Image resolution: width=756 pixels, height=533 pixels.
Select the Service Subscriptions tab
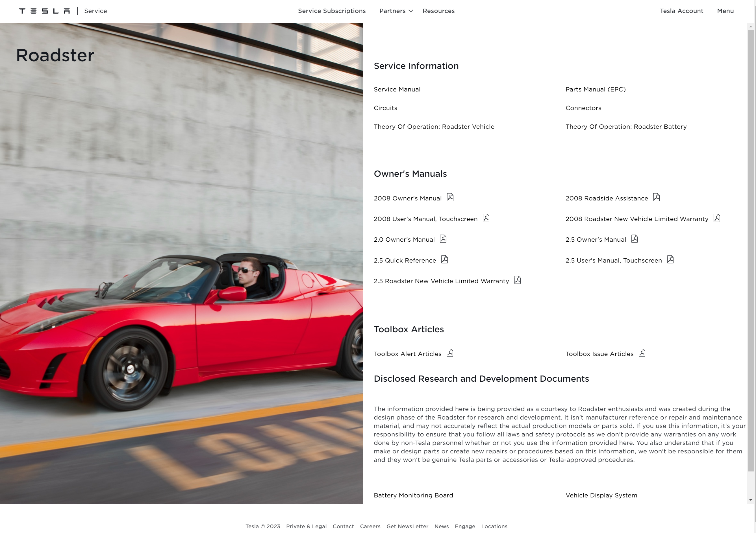(x=332, y=11)
